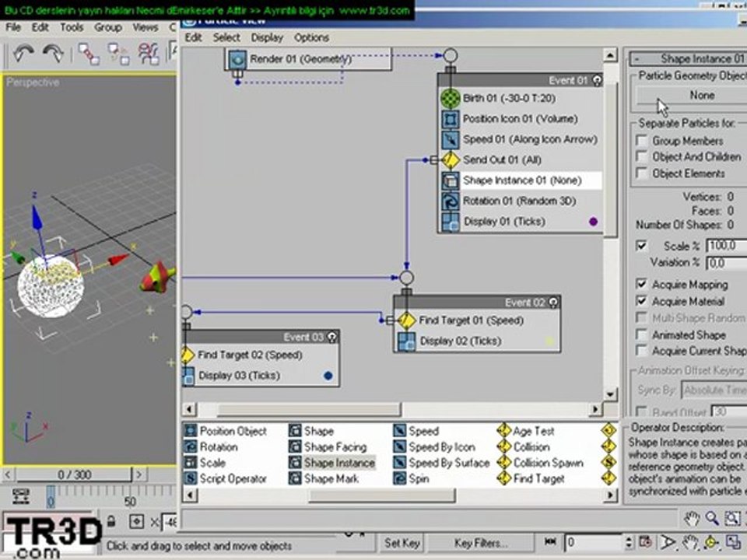The width and height of the screenshot is (747, 560).
Task: Click the Set Key button
Action: [402, 543]
